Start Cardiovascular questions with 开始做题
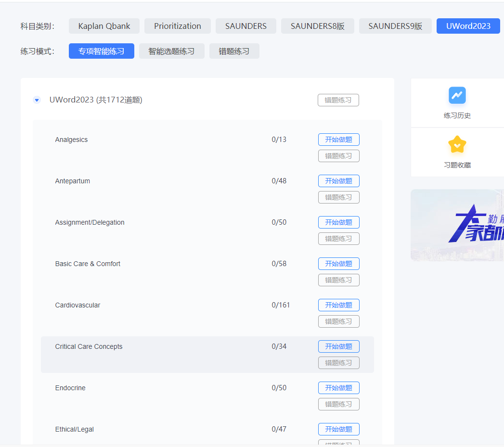The image size is (504, 447). tap(339, 305)
